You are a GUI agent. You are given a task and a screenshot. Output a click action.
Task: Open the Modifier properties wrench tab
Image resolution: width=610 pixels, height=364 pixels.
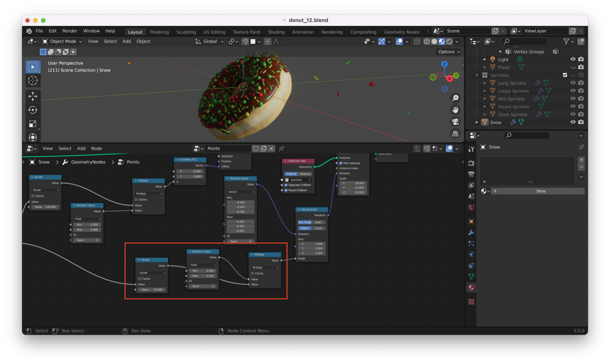click(471, 233)
